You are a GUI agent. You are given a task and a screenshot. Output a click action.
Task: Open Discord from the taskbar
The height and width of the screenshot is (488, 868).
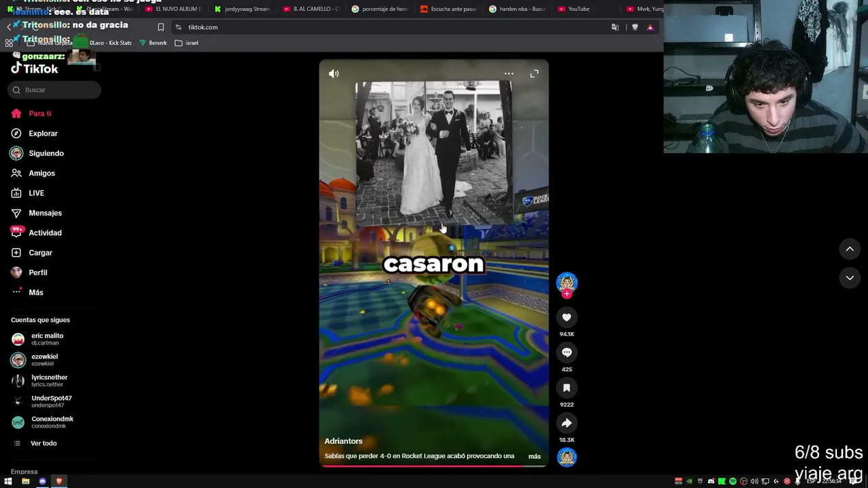click(x=43, y=481)
